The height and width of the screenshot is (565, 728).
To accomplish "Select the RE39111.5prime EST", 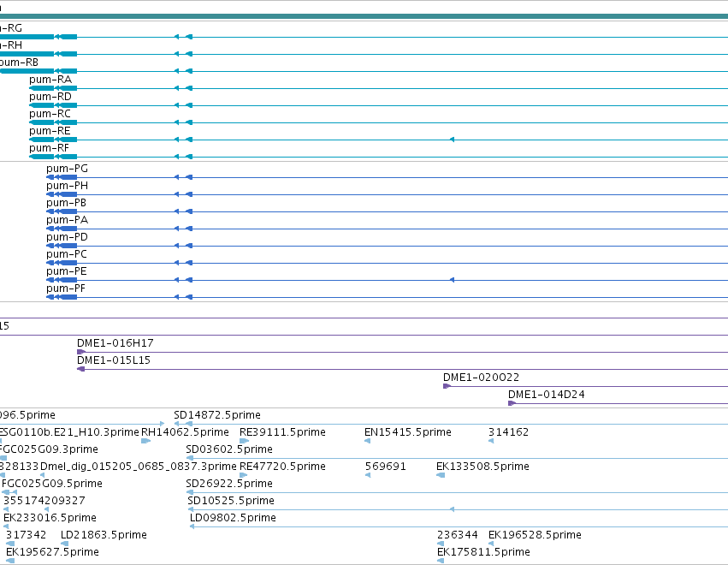I will pyautogui.click(x=282, y=432).
